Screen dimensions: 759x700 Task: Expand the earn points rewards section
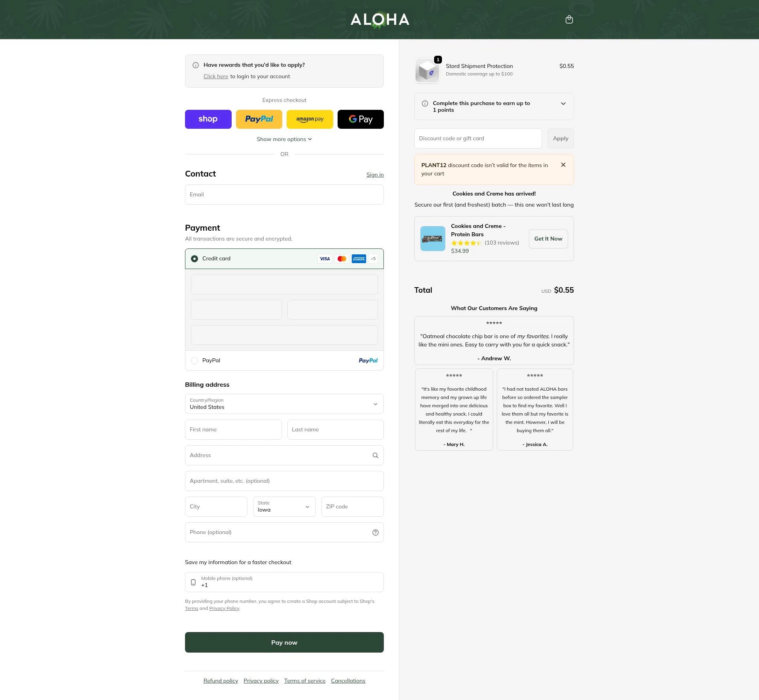coord(563,104)
